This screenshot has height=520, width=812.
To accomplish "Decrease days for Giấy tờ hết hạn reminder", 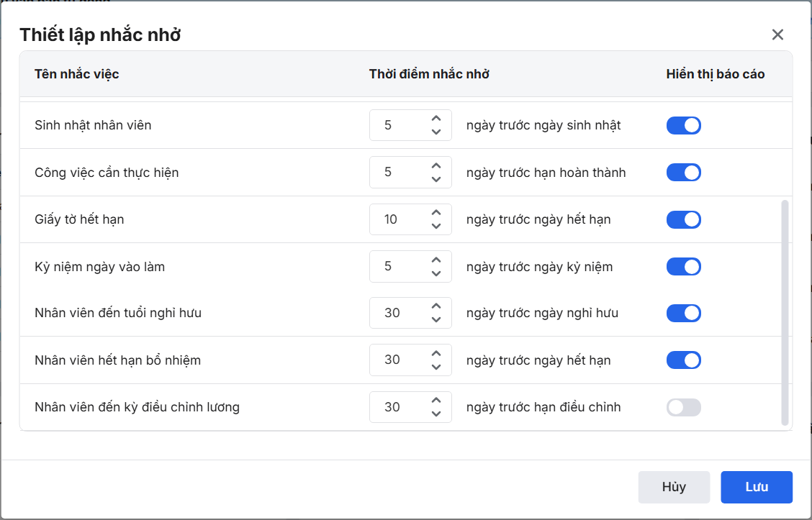I will [x=436, y=226].
